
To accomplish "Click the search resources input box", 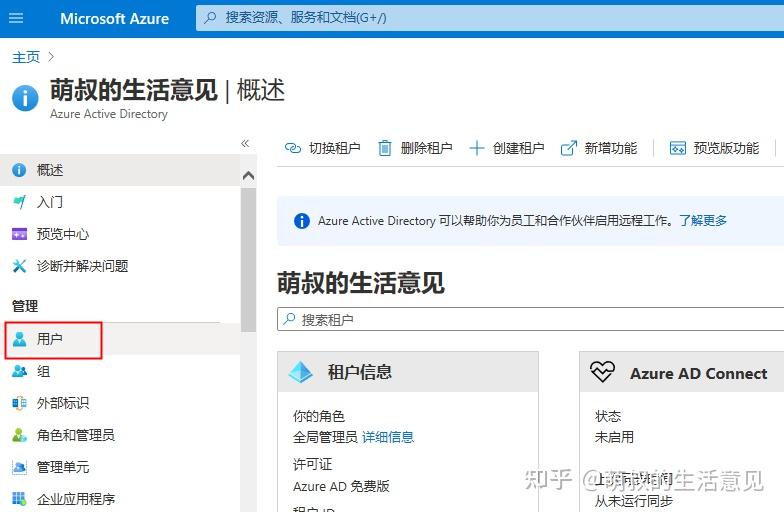I will [490, 18].
